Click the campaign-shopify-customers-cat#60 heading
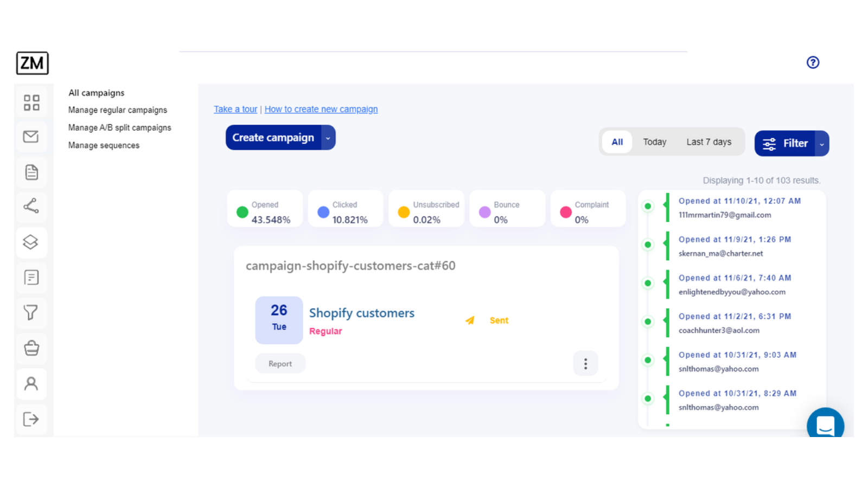868x488 pixels. (x=350, y=266)
